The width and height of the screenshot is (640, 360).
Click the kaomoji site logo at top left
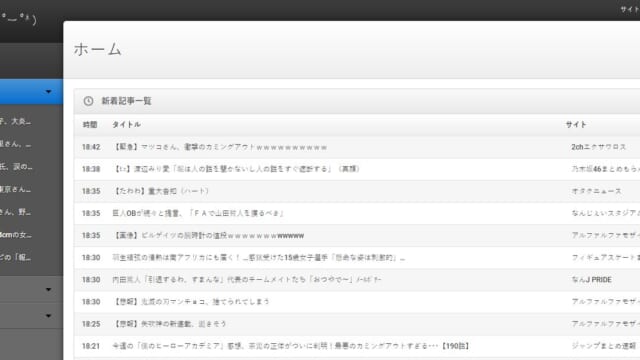click(18, 18)
